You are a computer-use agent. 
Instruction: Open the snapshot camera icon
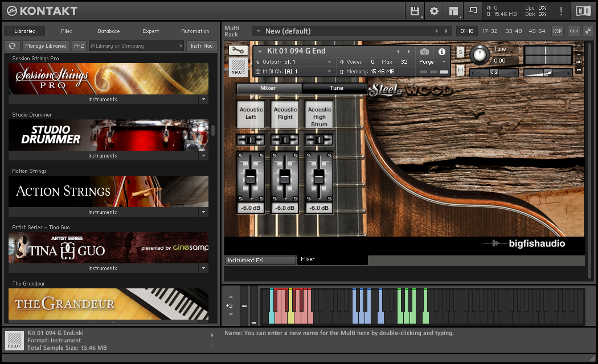[x=424, y=51]
